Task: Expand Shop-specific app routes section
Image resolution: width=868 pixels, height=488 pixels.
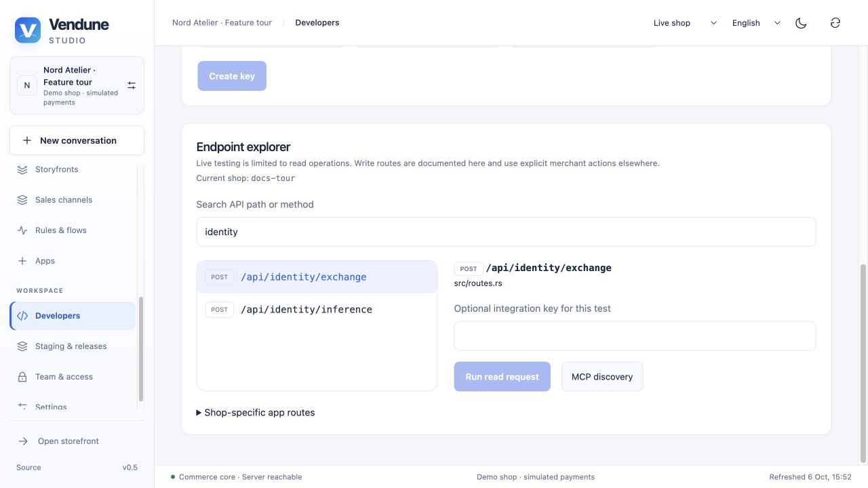Action: click(256, 412)
